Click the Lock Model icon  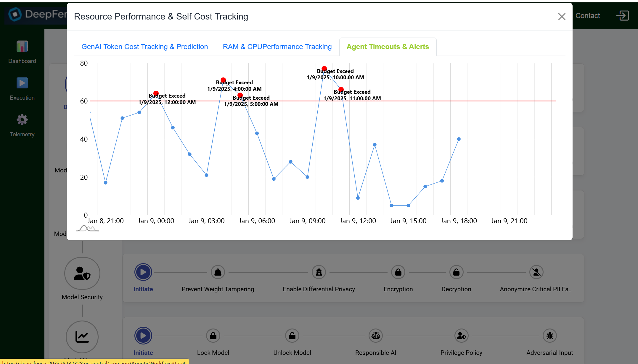[213, 336]
